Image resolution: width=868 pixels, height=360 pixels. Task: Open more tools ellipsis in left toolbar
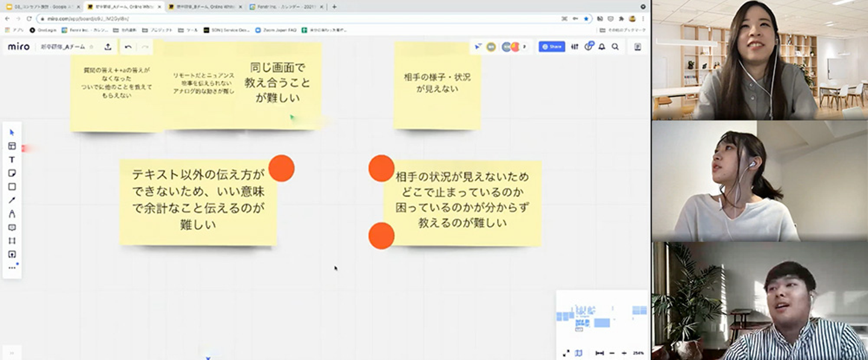(x=12, y=267)
